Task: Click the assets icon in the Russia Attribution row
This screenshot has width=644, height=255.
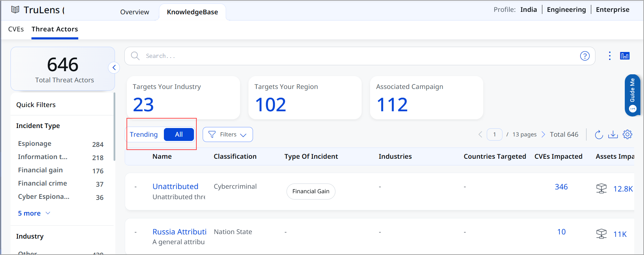Action: click(601, 234)
